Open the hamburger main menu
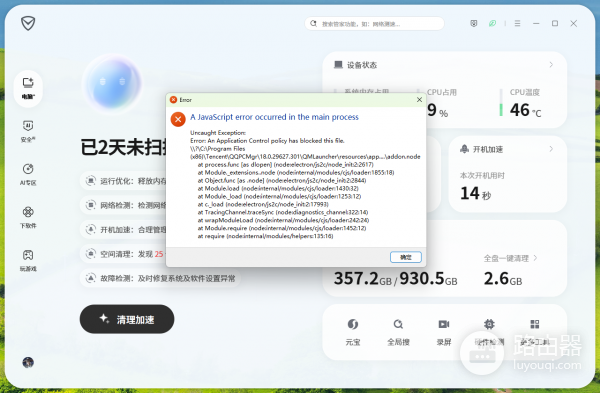Viewport: 600px width, 393px height. point(517,23)
